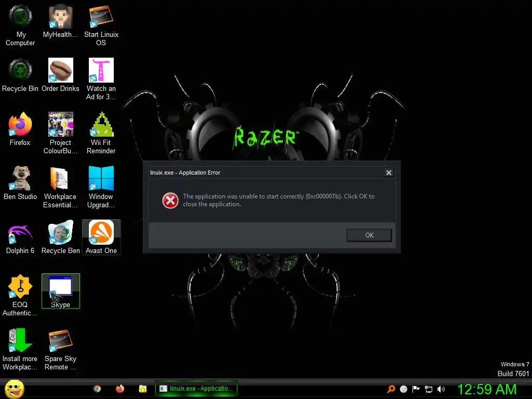
Task: Select the Project ColourBu... shortcut
Action: tap(60, 134)
